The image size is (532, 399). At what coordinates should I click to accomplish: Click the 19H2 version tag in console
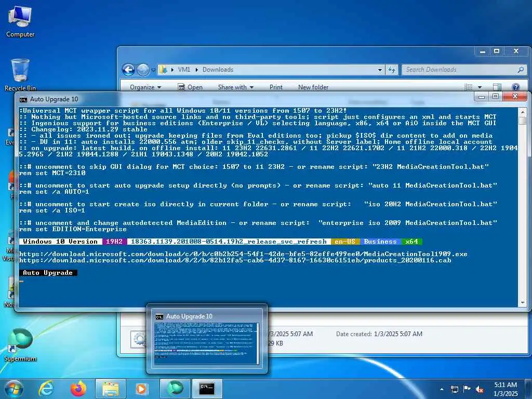(114, 242)
